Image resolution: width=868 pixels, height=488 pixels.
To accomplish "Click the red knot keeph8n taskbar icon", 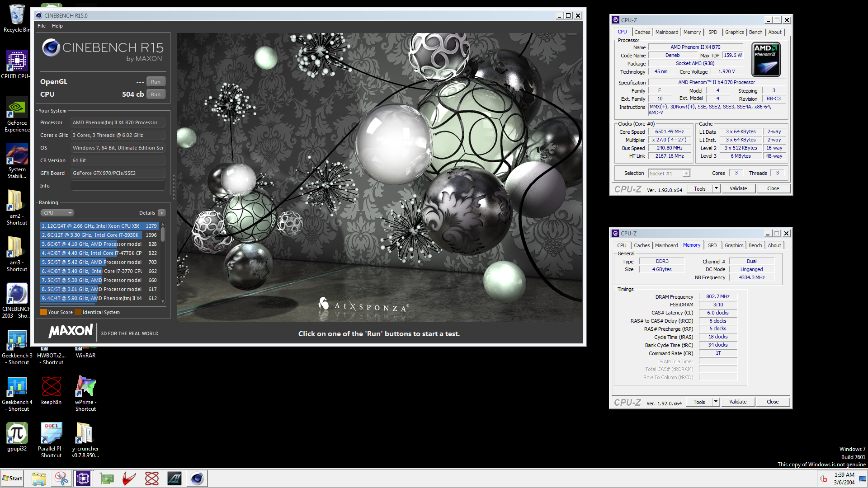I will click(152, 479).
